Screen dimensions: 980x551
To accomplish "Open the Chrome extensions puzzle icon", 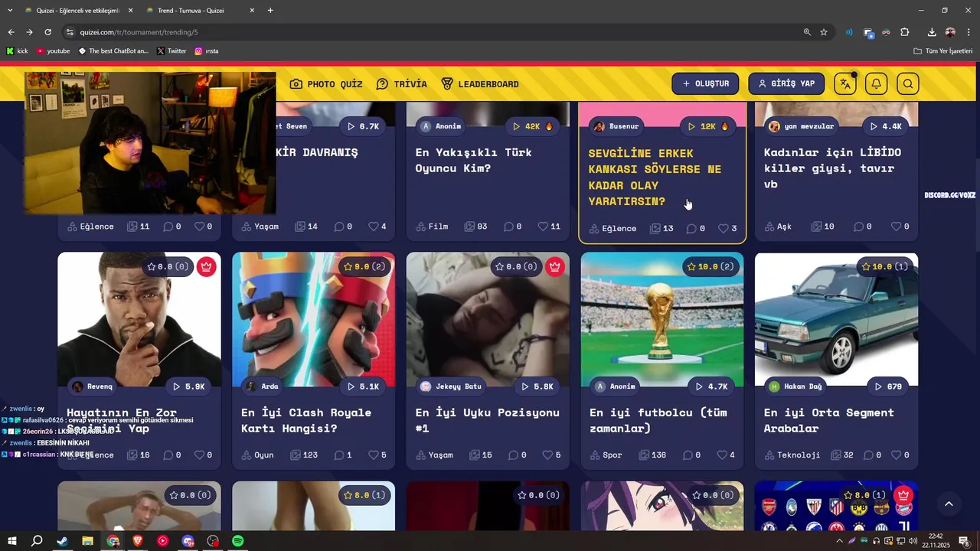I will coord(905,32).
